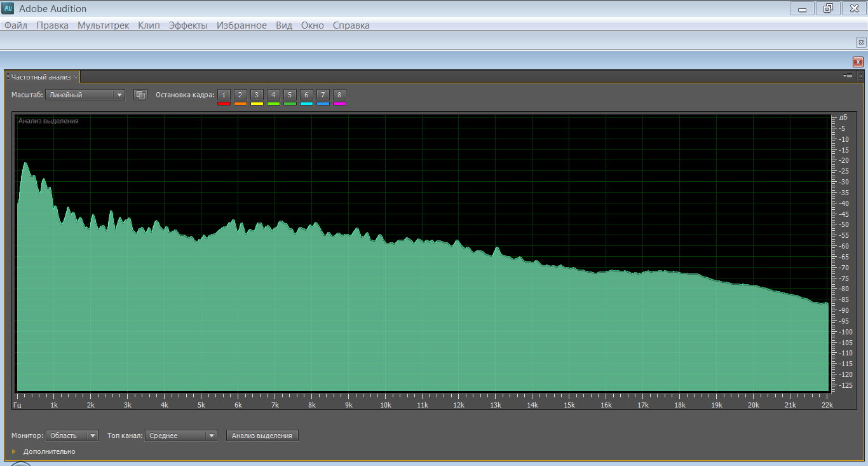Open the Топ канал dropdown set to Среднее
The width and height of the screenshot is (868, 466).
pyautogui.click(x=180, y=435)
